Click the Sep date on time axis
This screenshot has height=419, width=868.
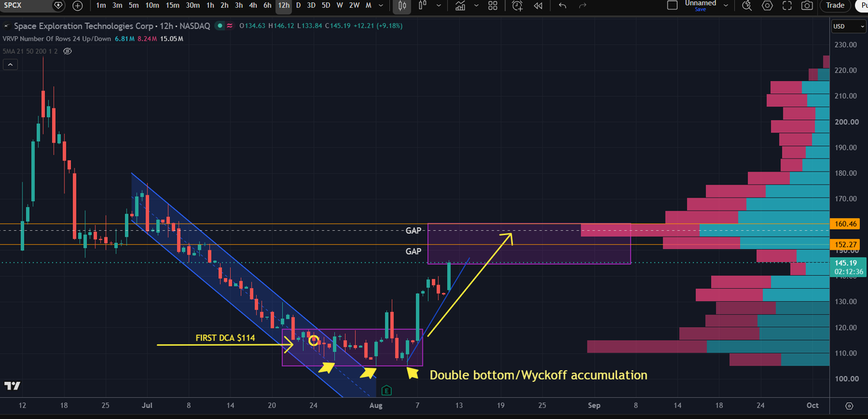(x=594, y=406)
